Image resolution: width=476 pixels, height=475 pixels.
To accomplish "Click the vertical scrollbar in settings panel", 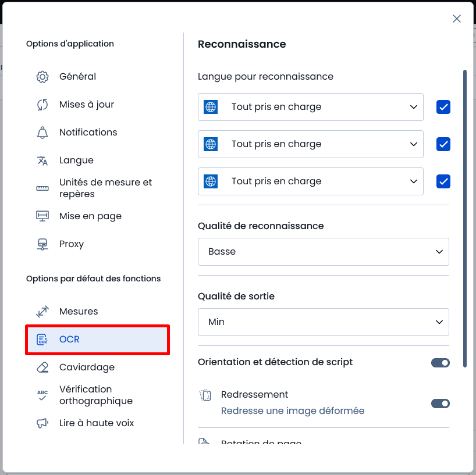I will (x=465, y=219).
